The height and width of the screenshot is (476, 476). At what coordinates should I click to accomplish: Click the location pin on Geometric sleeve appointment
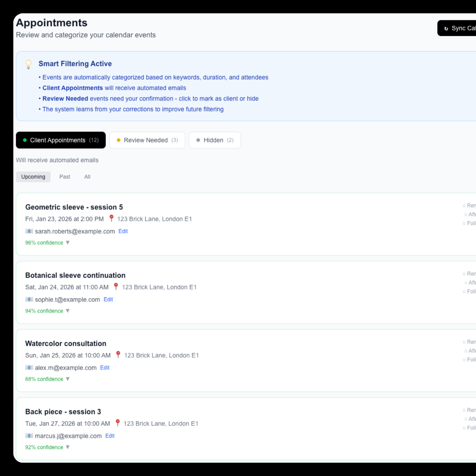click(x=111, y=218)
